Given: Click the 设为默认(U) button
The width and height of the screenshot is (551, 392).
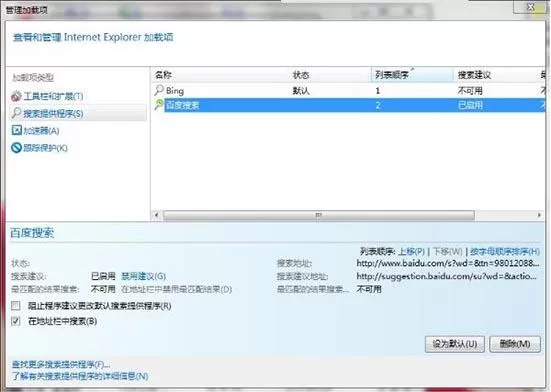Looking at the screenshot, I should 455,344.
